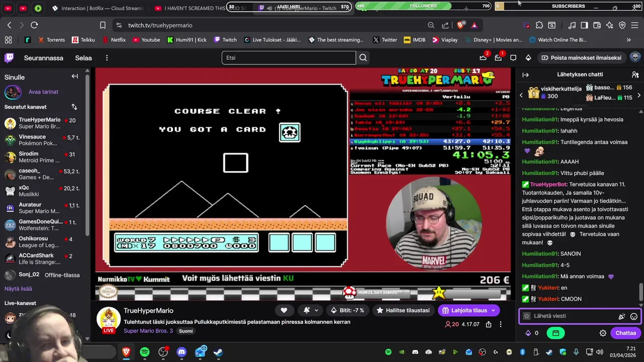Open Aurateur followed channel
Image resolution: width=644 pixels, height=362 pixels.
click(42, 208)
